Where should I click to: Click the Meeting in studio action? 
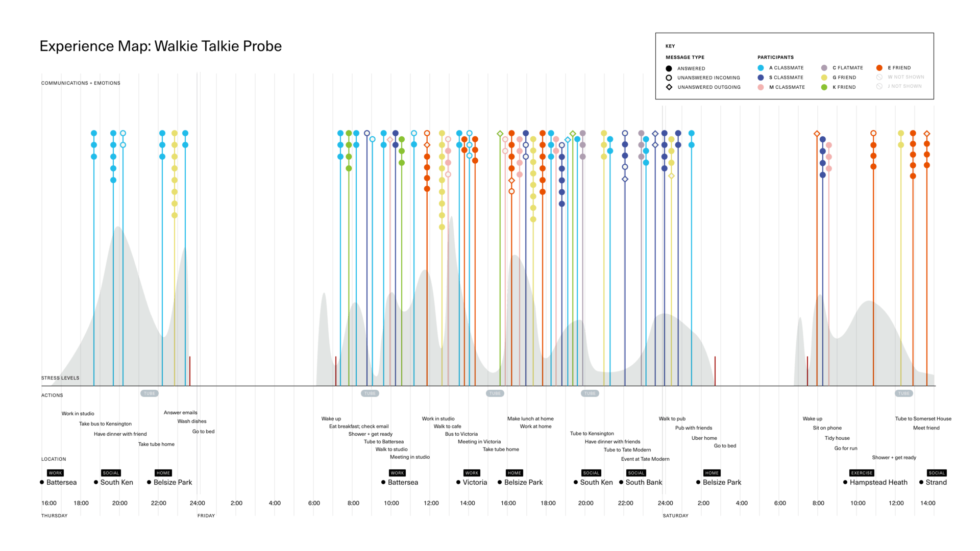point(410,457)
